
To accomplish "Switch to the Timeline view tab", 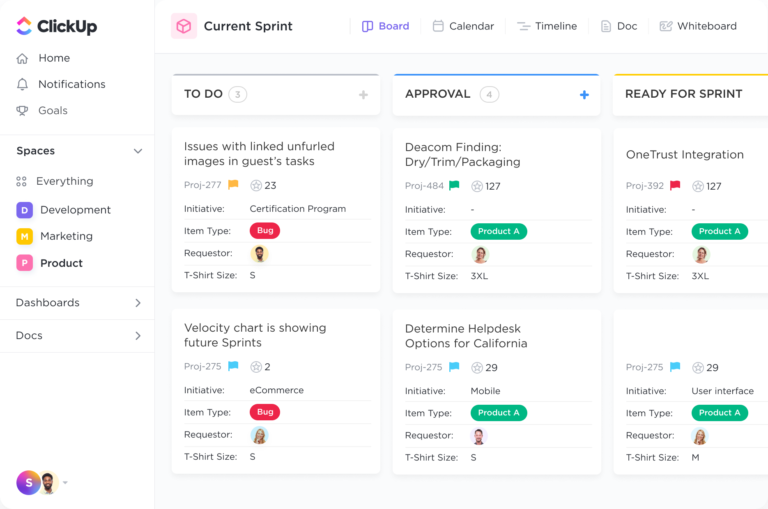I will click(546, 26).
